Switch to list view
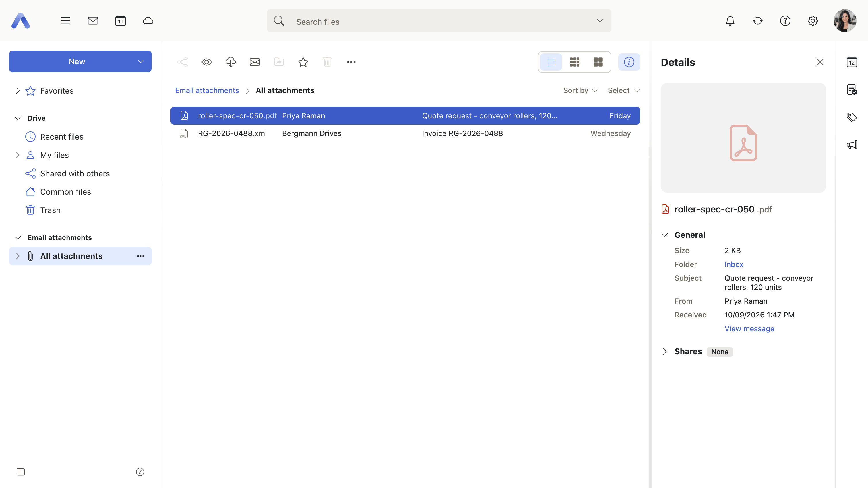Image resolution: width=868 pixels, height=488 pixels. [x=551, y=62]
